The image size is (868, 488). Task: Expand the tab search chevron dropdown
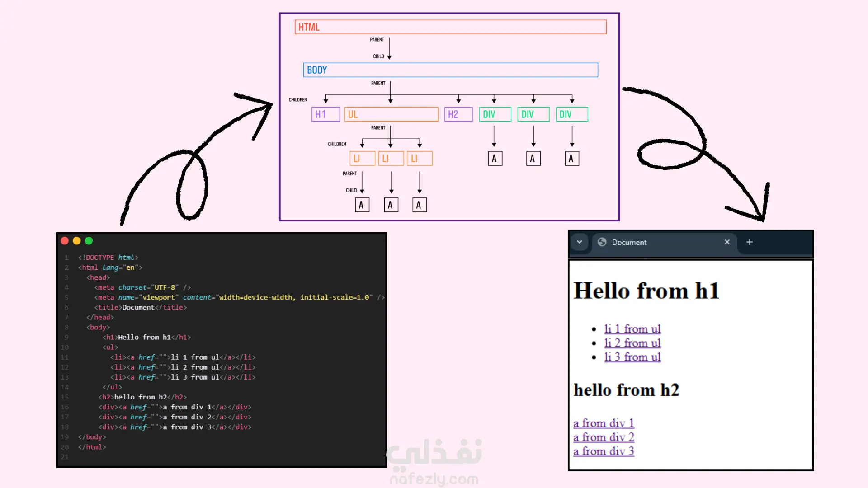pyautogui.click(x=579, y=242)
